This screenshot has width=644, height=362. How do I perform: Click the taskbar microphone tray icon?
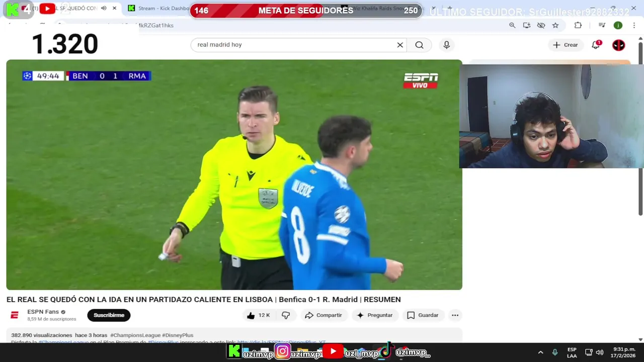pos(555,352)
